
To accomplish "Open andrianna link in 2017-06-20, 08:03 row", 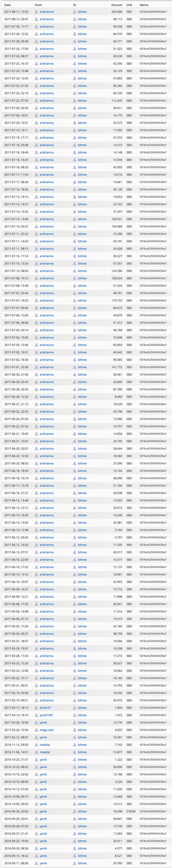I will (46, 464).
